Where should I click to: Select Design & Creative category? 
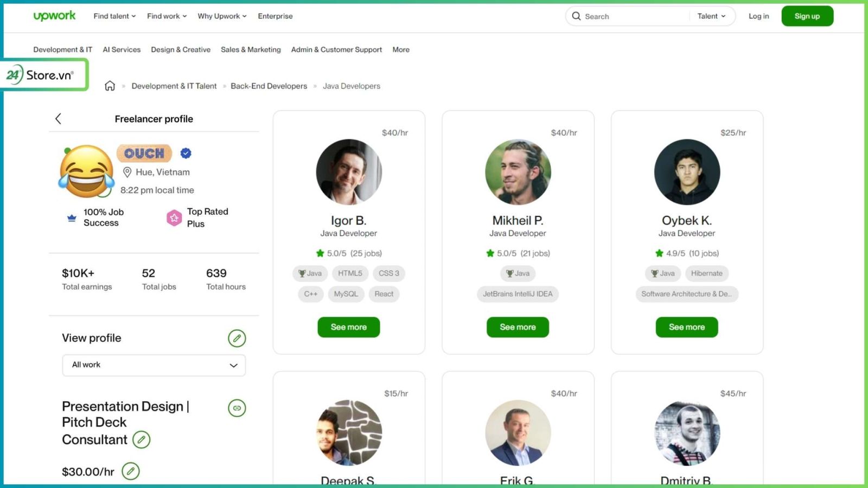click(x=181, y=49)
